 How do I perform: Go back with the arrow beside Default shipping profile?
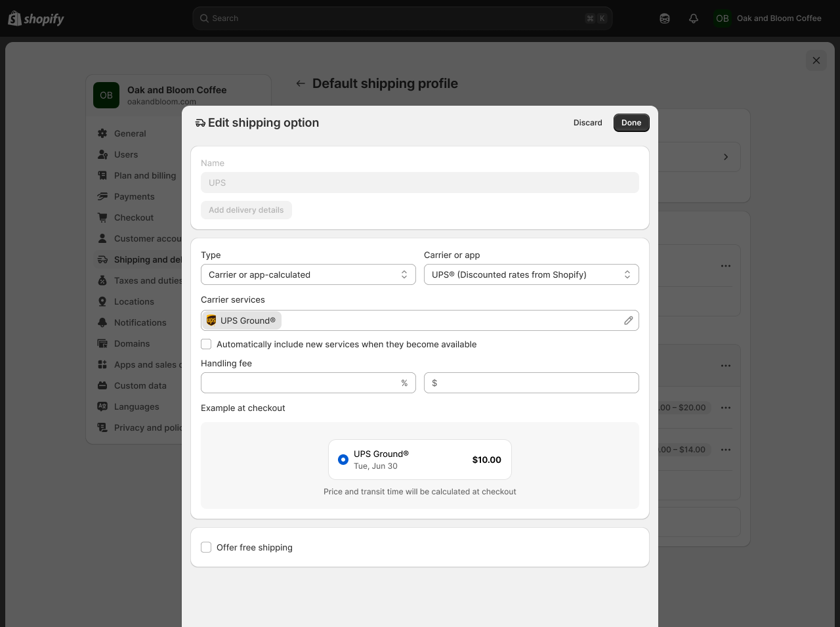(x=301, y=83)
